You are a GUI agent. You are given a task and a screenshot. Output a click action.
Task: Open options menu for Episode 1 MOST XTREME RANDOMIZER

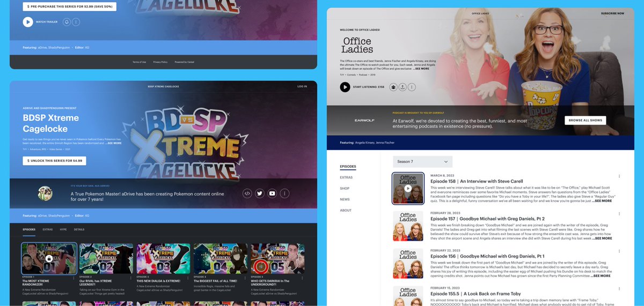(74, 279)
